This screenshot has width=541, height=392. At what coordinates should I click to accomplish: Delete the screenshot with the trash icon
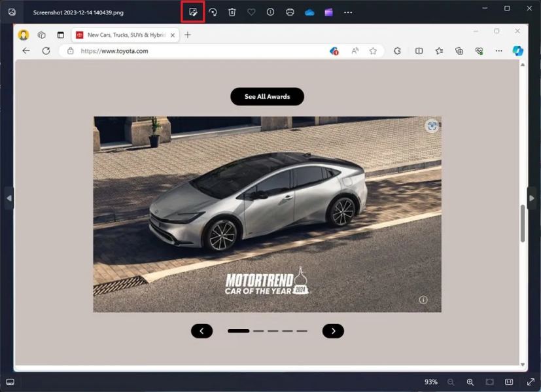(x=232, y=12)
